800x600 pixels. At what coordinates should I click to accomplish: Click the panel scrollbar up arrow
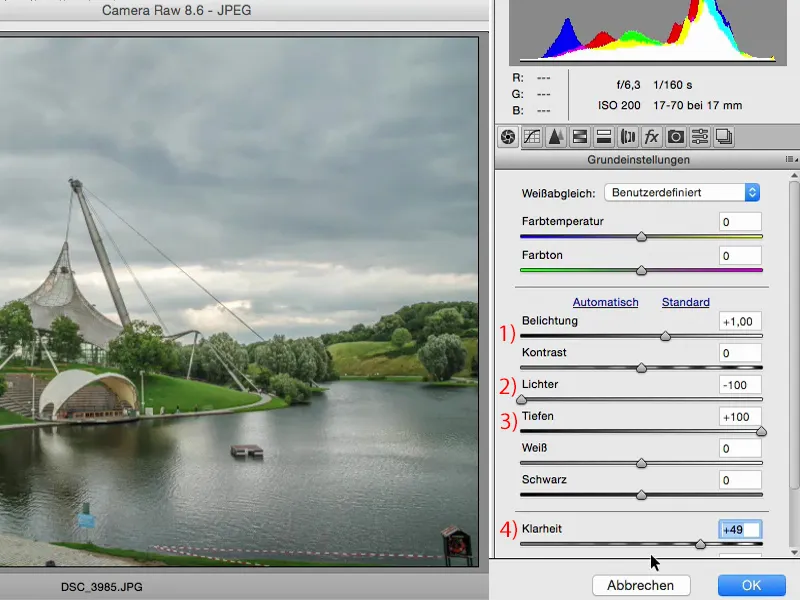pos(794,176)
